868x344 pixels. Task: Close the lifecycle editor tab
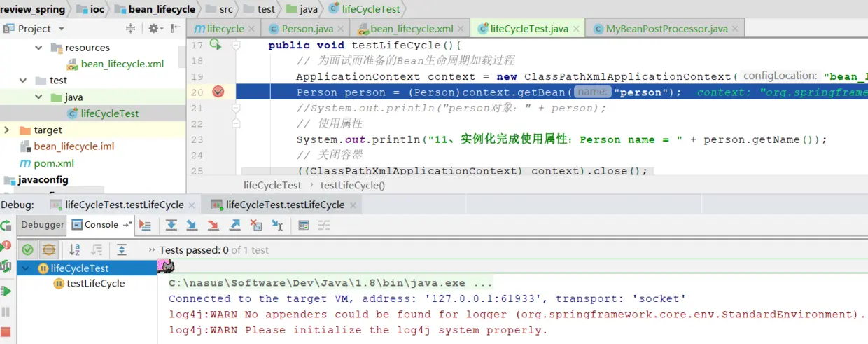tap(253, 29)
